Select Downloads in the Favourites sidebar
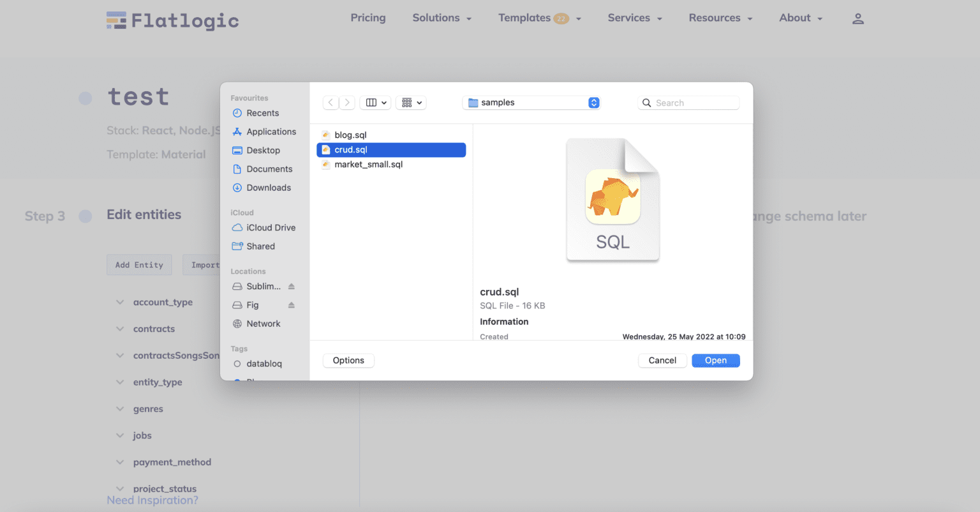Screen dimensions: 980x512 (268, 188)
